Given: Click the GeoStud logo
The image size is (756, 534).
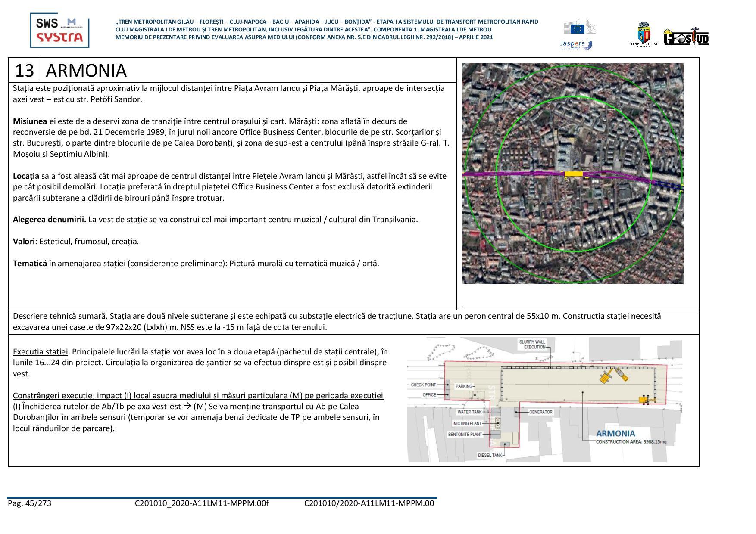Looking at the screenshot, I should 685,38.
